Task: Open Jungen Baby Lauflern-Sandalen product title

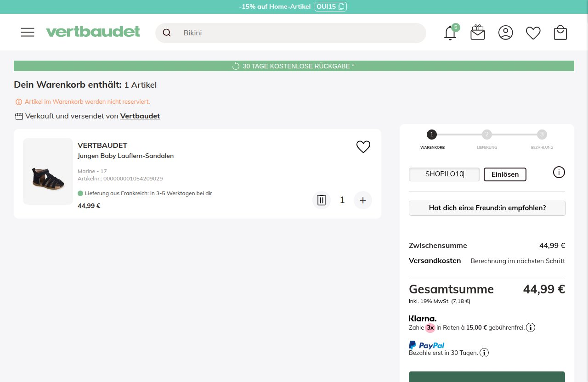Action: point(125,156)
